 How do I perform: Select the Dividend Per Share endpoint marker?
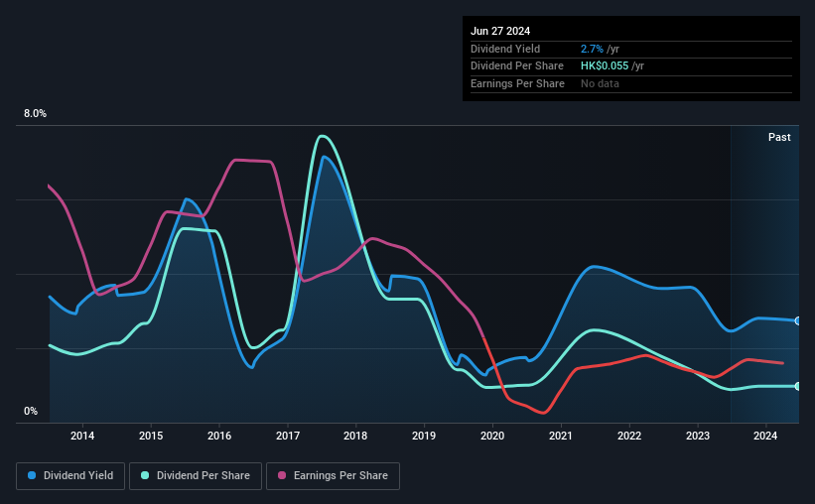tap(798, 387)
